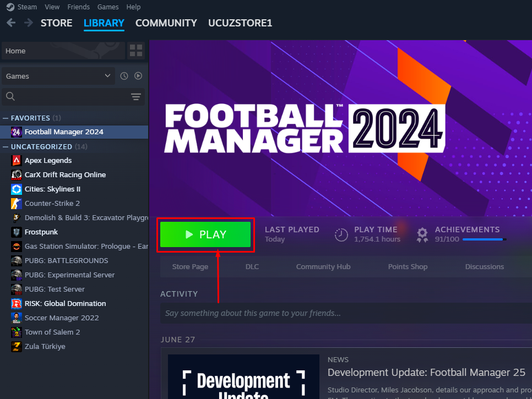Open the Friends menu
The width and height of the screenshot is (532, 399).
tap(78, 7)
